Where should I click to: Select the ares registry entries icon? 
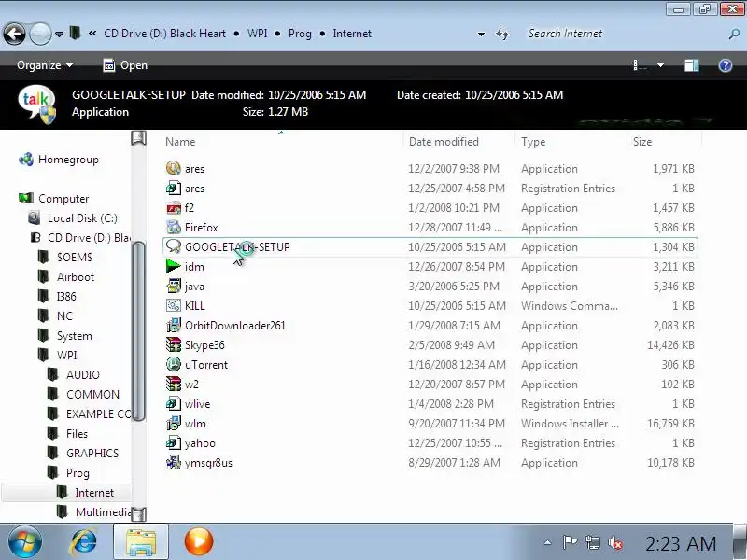pos(174,189)
